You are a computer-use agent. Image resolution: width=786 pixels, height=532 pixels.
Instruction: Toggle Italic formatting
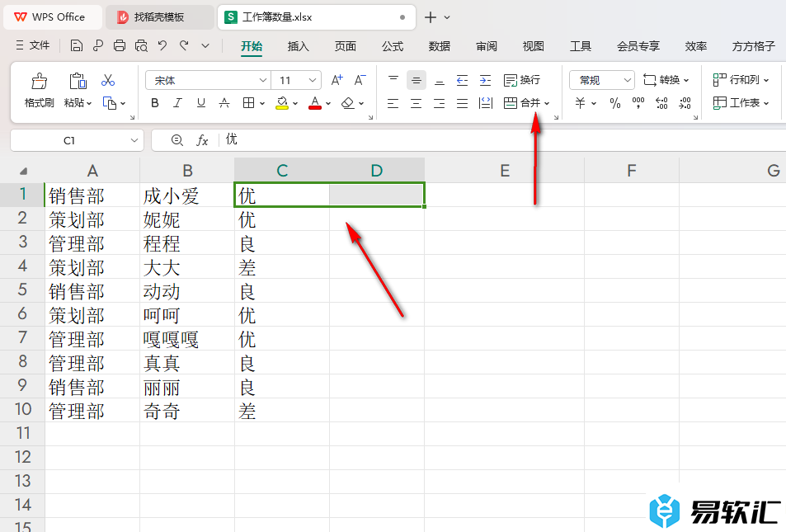(x=177, y=103)
